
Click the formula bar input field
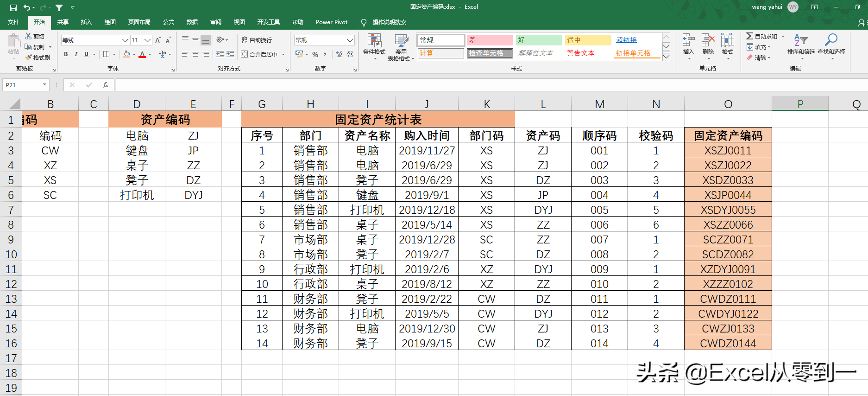pos(491,85)
